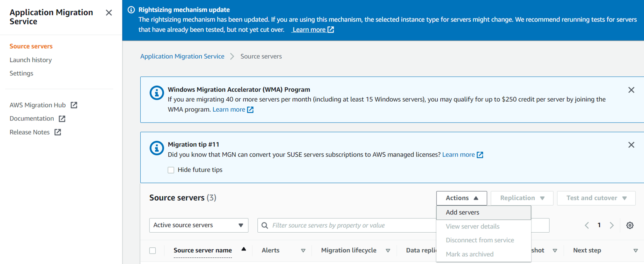Viewport: 644px width, 264px height.
Task: Choose View server details menu item
Action: point(484,227)
